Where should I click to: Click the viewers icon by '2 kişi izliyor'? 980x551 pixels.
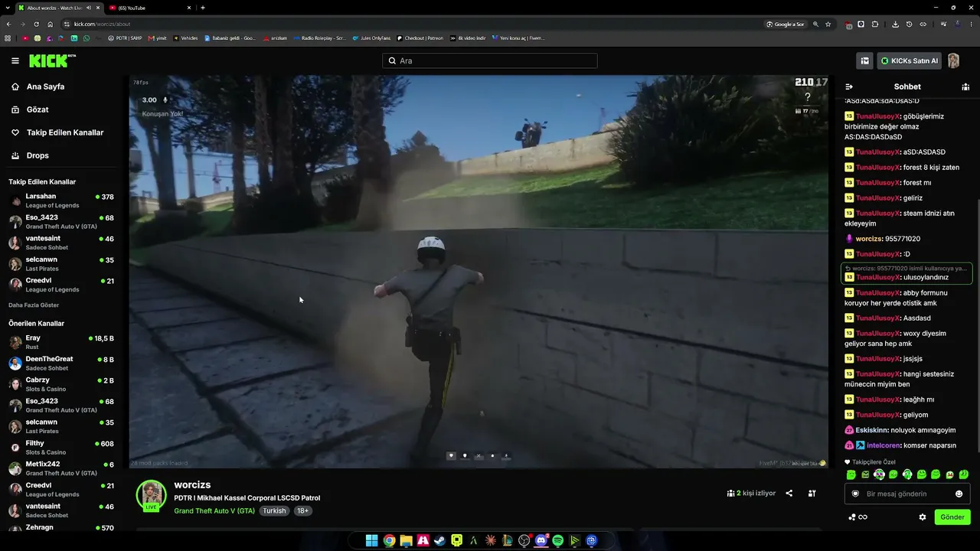coord(730,494)
